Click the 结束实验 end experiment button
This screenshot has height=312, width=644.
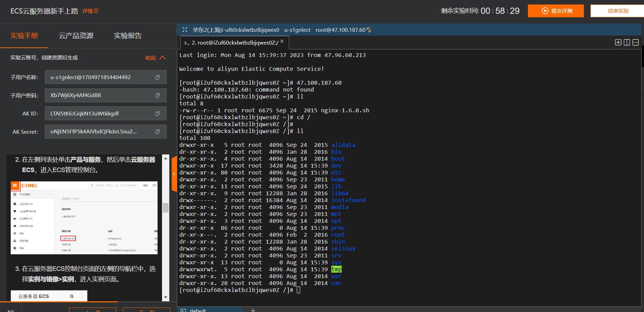(x=618, y=11)
